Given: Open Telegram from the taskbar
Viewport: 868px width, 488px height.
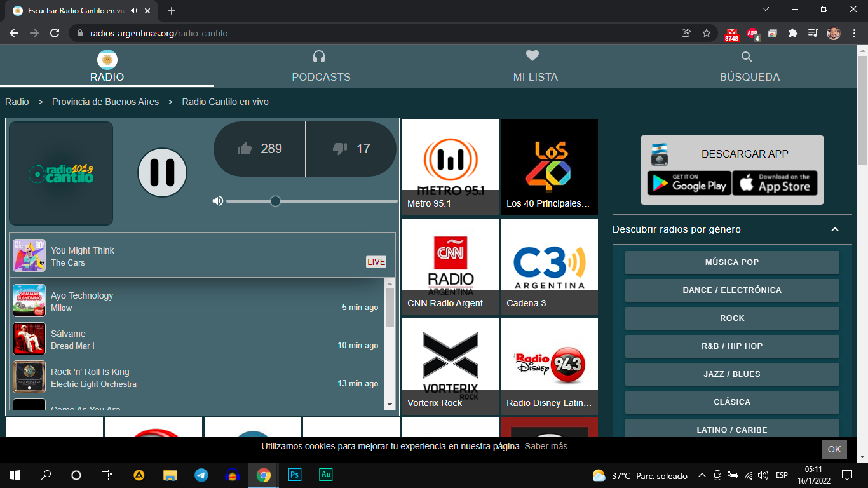Looking at the screenshot, I should 201,475.
